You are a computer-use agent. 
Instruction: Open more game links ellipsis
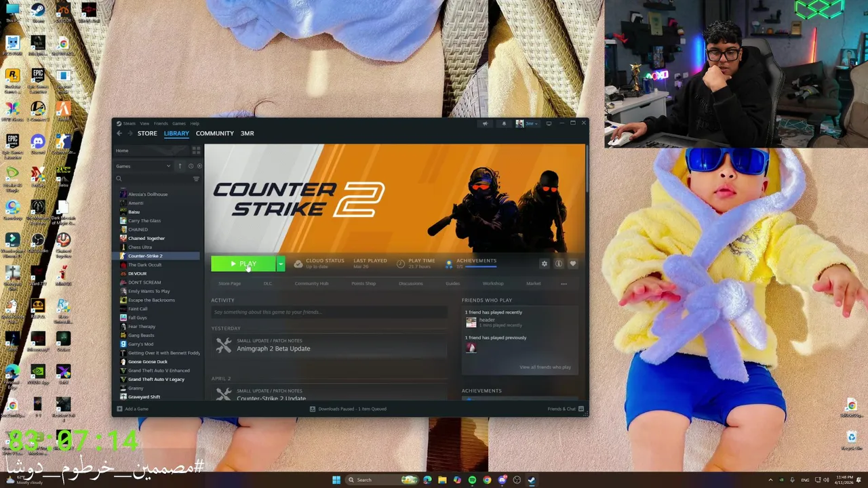(564, 283)
